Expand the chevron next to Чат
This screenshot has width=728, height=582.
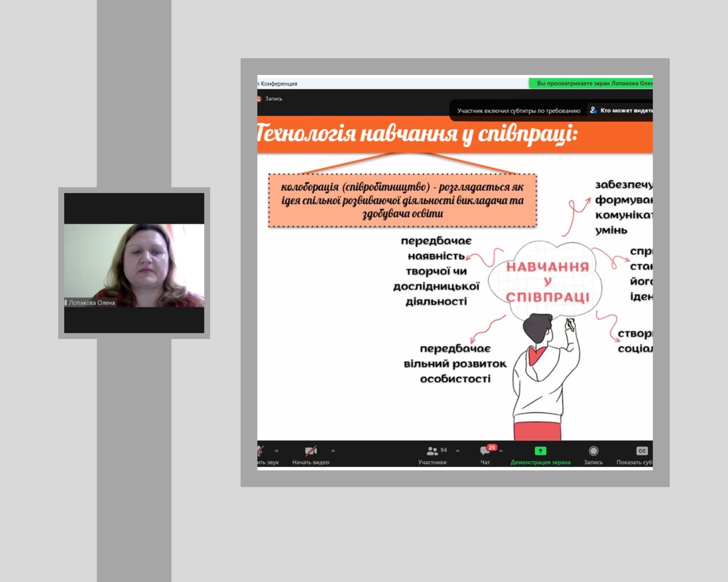point(501,451)
